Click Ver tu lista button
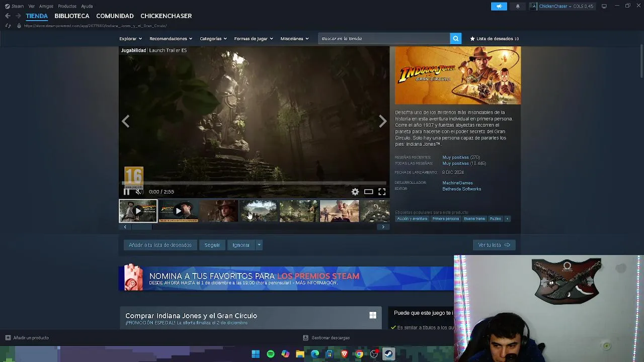Image resolution: width=644 pixels, height=362 pixels. (494, 245)
